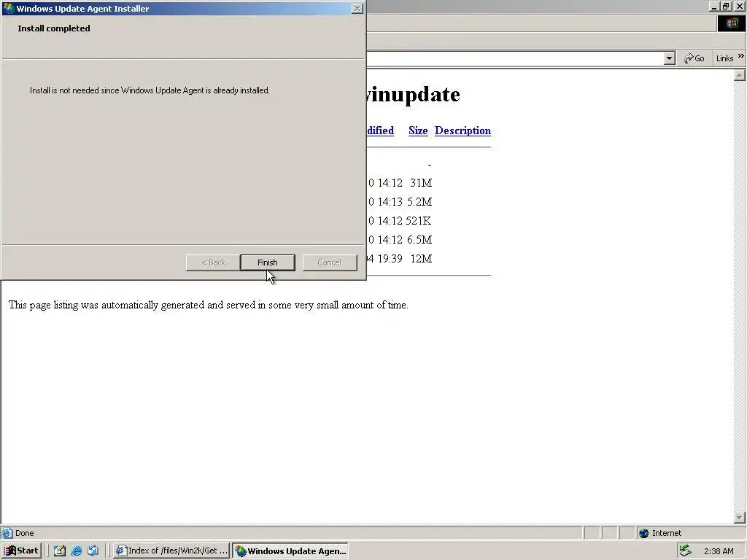Click the Windows Update Agent Installer title icon
This screenshot has height=560, width=747.
[x=9, y=9]
